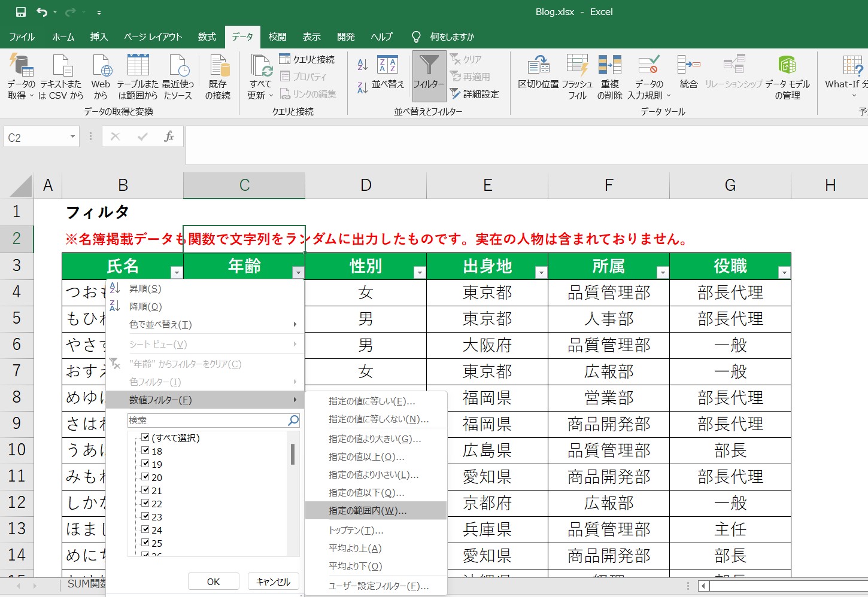Open 役職 column filter dropdown
Viewport: 868px width, 597px height.
point(784,272)
